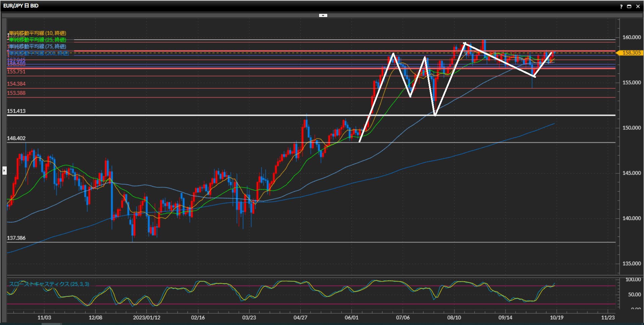Select the 75-period moving average label
Image resolution: width=644 pixels, height=325 pixels.
click(x=38, y=46)
